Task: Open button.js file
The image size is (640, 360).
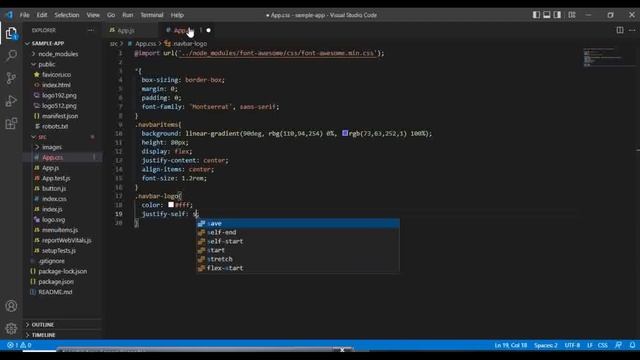Action: click(54, 189)
